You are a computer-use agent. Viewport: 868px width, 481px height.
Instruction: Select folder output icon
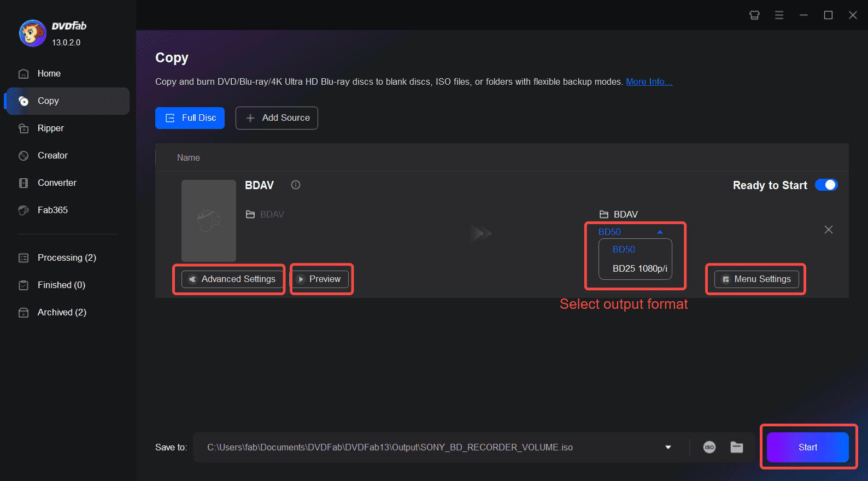coord(737,447)
